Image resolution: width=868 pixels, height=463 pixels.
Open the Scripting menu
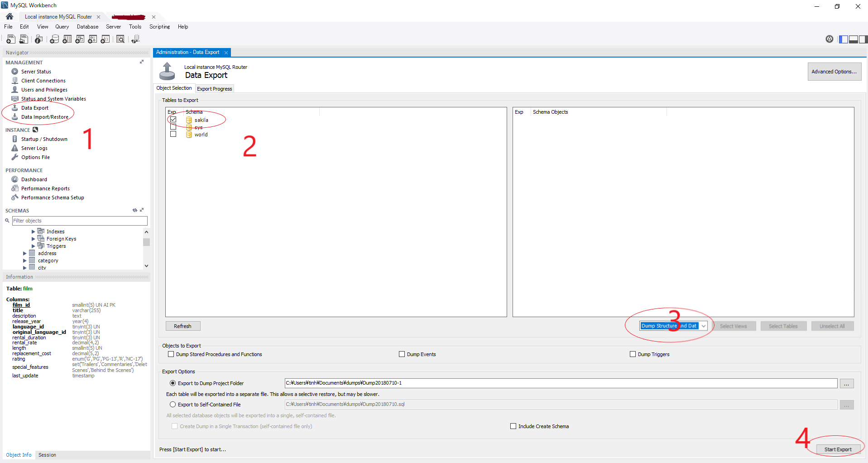click(159, 27)
